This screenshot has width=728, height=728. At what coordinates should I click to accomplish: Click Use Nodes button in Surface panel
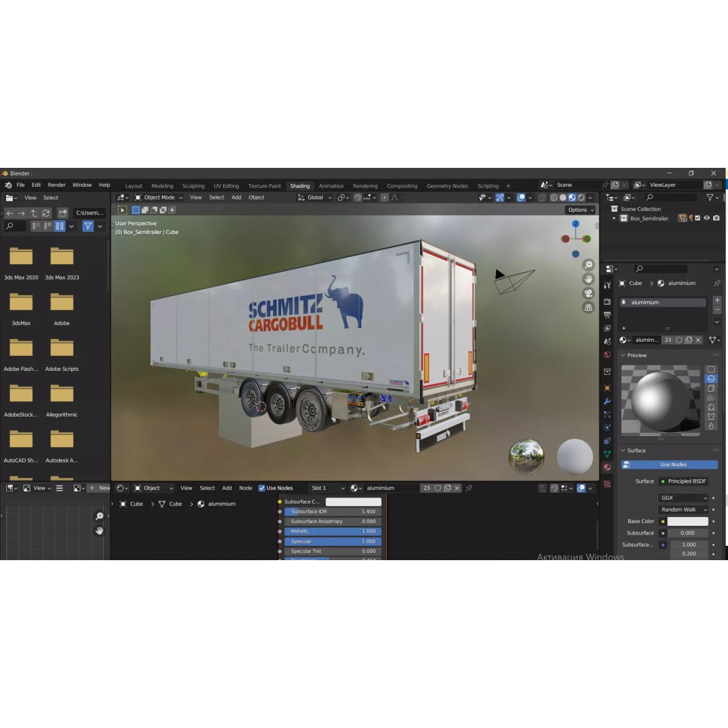coord(669,464)
